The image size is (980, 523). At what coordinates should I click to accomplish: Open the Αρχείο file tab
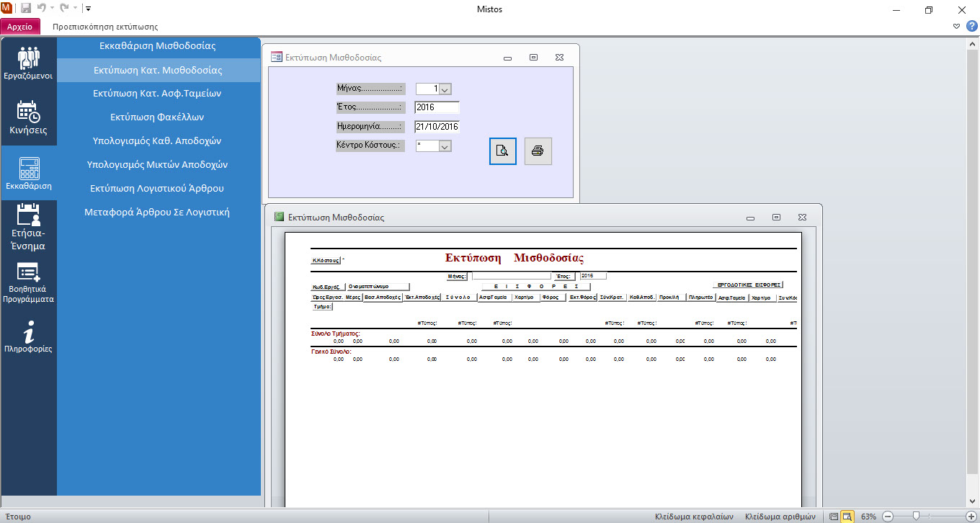pyautogui.click(x=20, y=27)
